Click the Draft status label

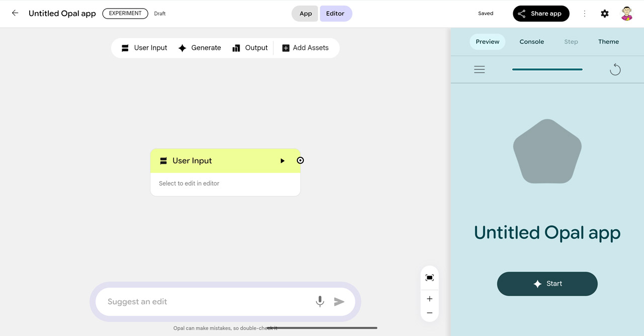click(160, 14)
